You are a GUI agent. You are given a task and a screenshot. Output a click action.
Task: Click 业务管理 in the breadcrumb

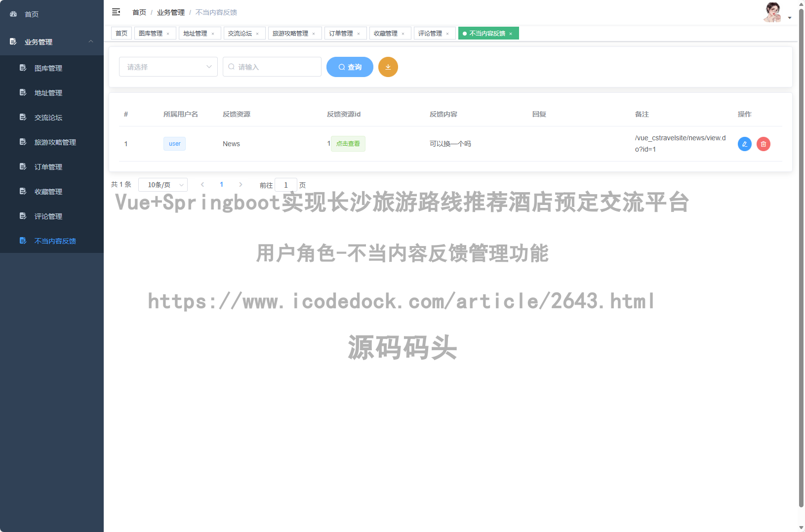coord(170,12)
